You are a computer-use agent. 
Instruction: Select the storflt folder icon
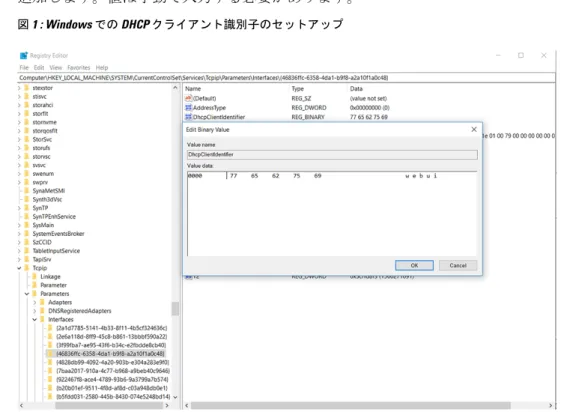coord(27,114)
